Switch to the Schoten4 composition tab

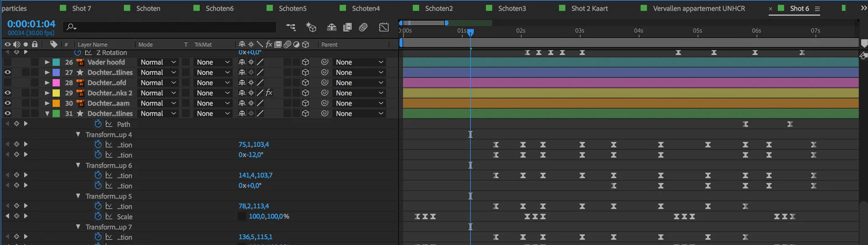coord(365,9)
